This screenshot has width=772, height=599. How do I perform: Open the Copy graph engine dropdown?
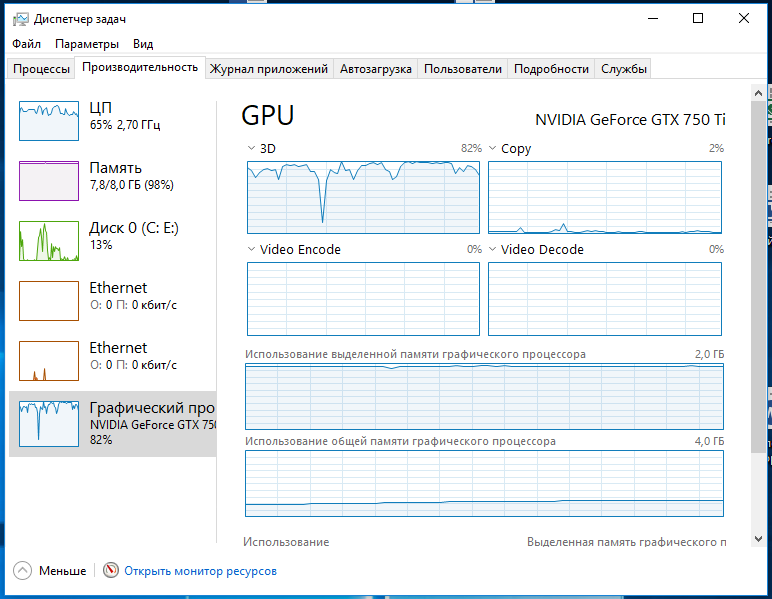(493, 149)
